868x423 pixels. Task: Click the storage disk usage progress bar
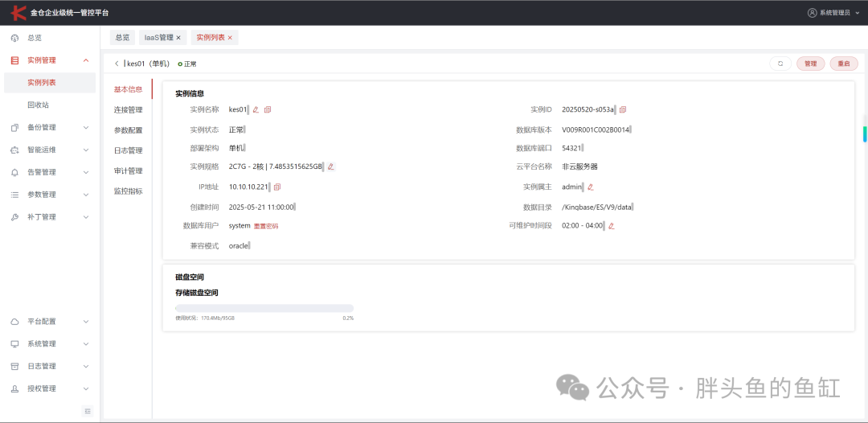coord(264,308)
